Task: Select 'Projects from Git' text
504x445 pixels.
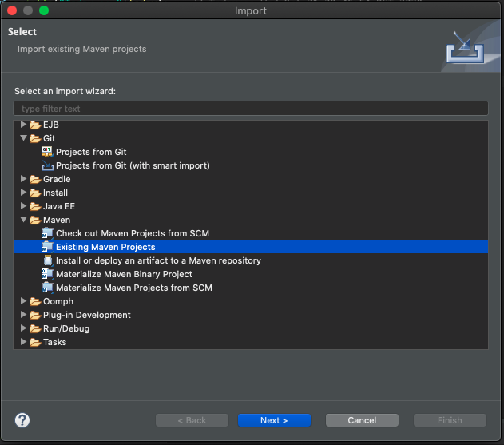Action: point(91,152)
